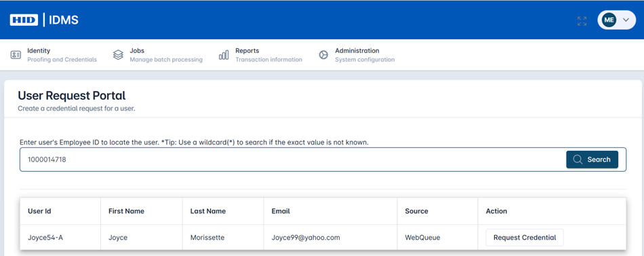The width and height of the screenshot is (644, 256).
Task: Click the User Request Portal heading
Action: point(71,96)
